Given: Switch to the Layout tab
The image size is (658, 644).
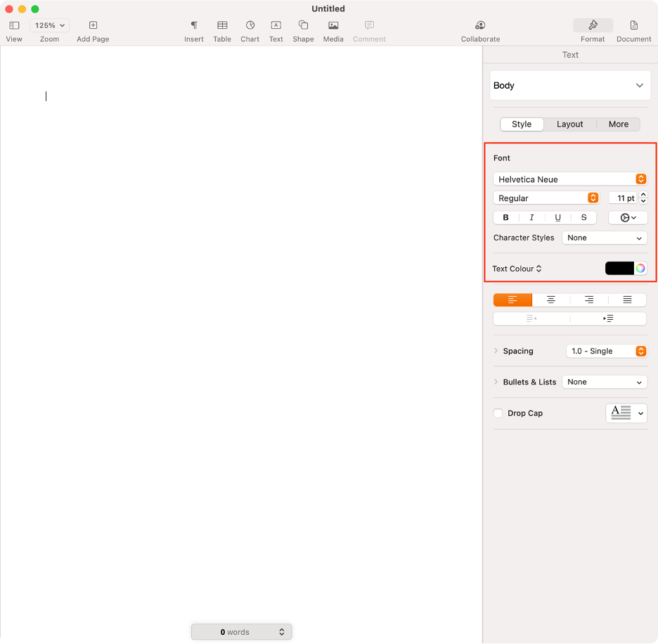Looking at the screenshot, I should (x=569, y=124).
